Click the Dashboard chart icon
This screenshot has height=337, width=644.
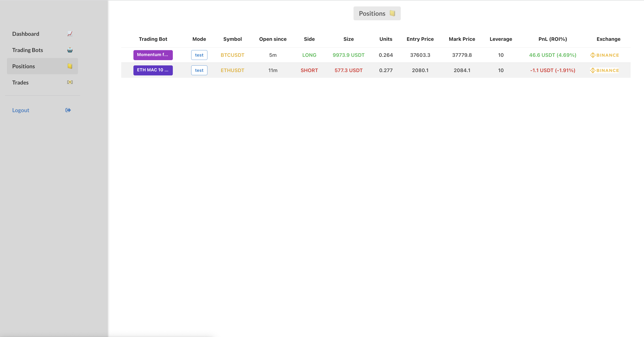[x=70, y=34]
